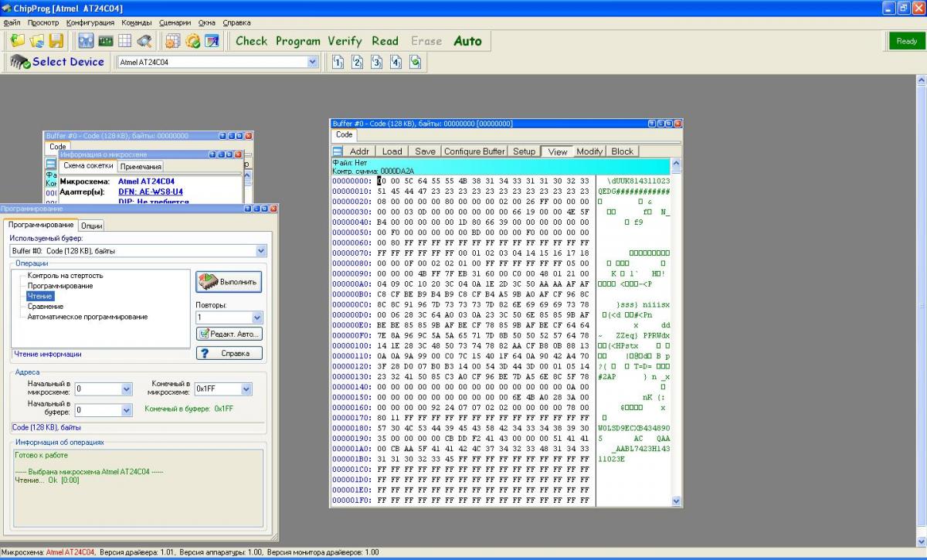
Task: Switch to the Опции tab
Action: [92, 225]
